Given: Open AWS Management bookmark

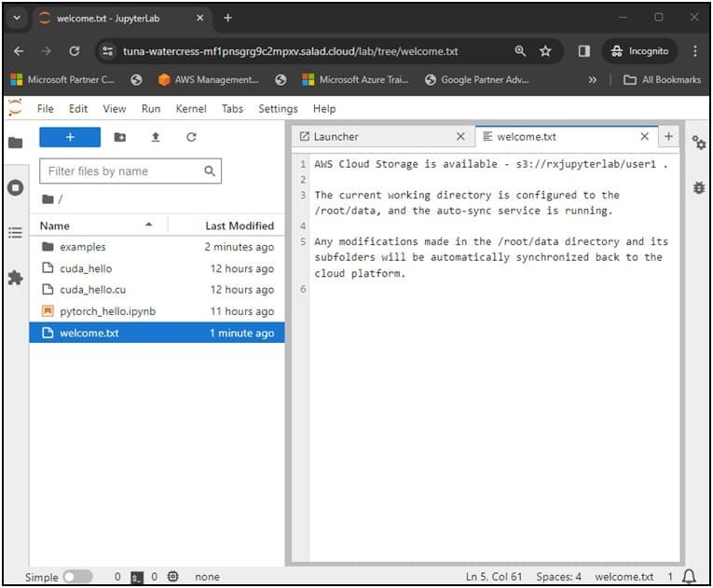Looking at the screenshot, I should click(209, 79).
